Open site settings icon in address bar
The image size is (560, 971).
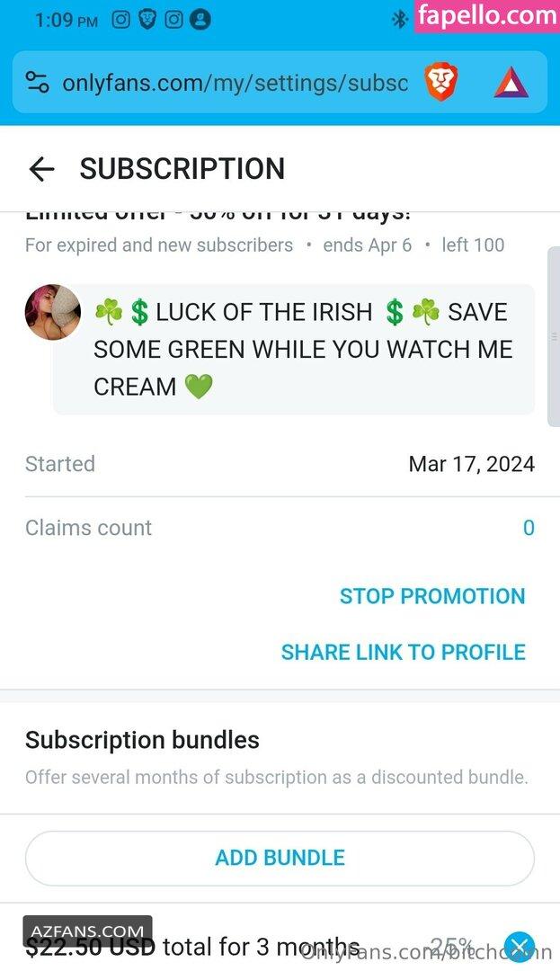tap(37, 82)
